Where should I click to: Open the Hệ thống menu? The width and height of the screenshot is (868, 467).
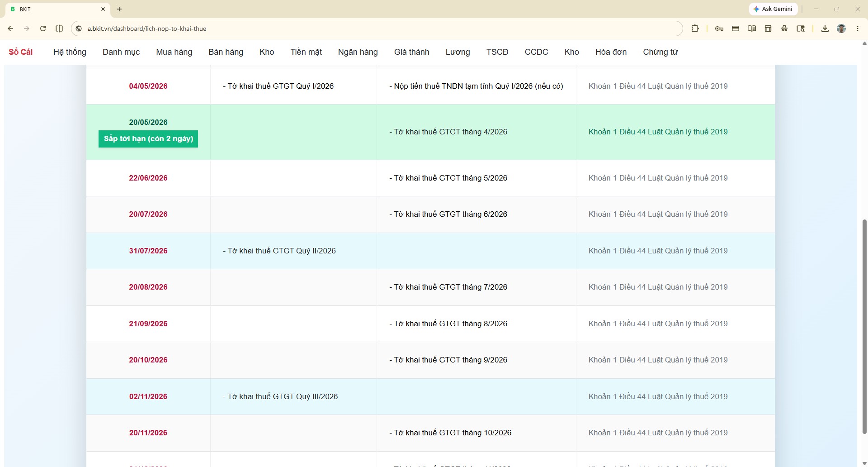coord(70,52)
